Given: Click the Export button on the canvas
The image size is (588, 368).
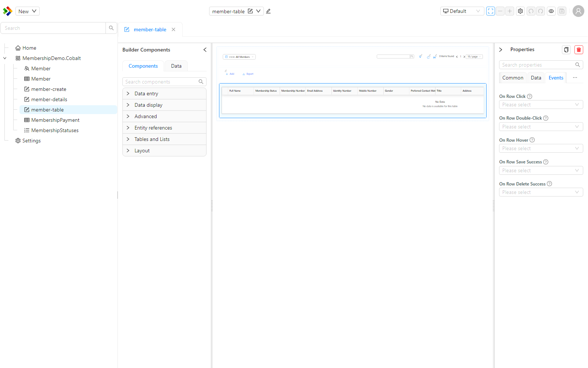Looking at the screenshot, I should click(x=248, y=74).
